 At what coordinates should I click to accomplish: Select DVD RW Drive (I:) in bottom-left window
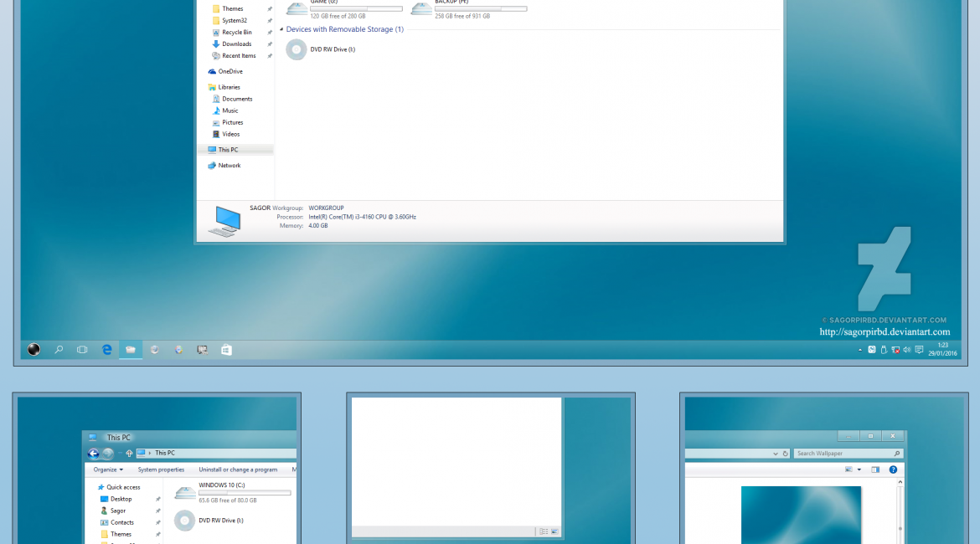click(209, 521)
